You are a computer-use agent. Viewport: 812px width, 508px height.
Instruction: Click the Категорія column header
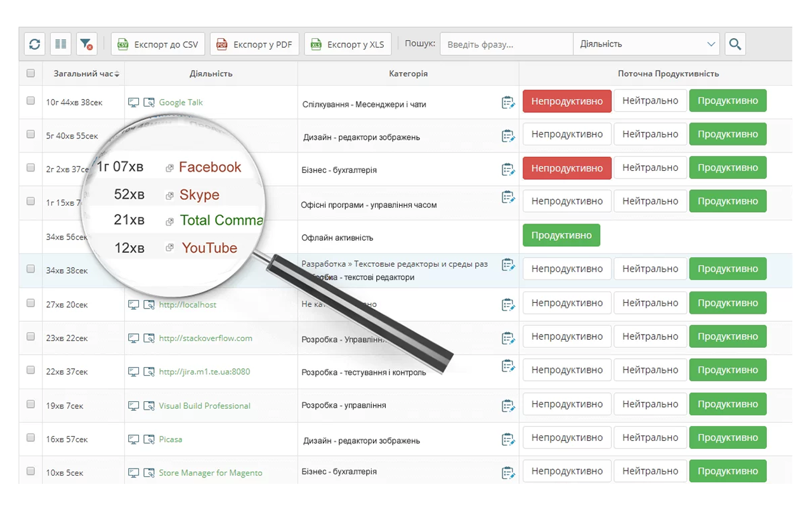pyautogui.click(x=408, y=74)
